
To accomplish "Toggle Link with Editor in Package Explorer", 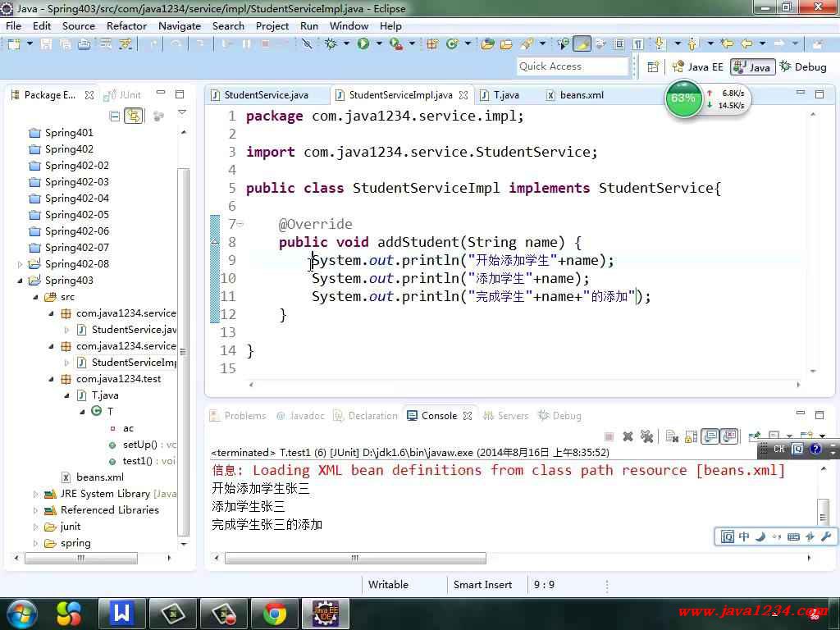I will pos(133,116).
